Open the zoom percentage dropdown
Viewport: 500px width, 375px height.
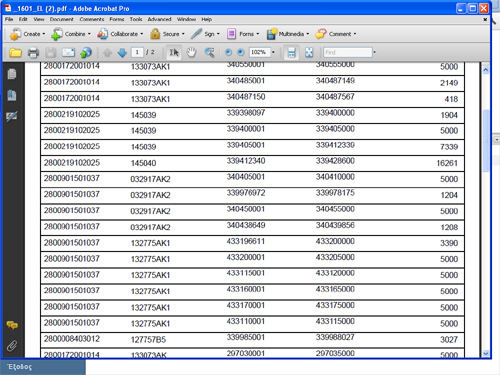point(273,52)
